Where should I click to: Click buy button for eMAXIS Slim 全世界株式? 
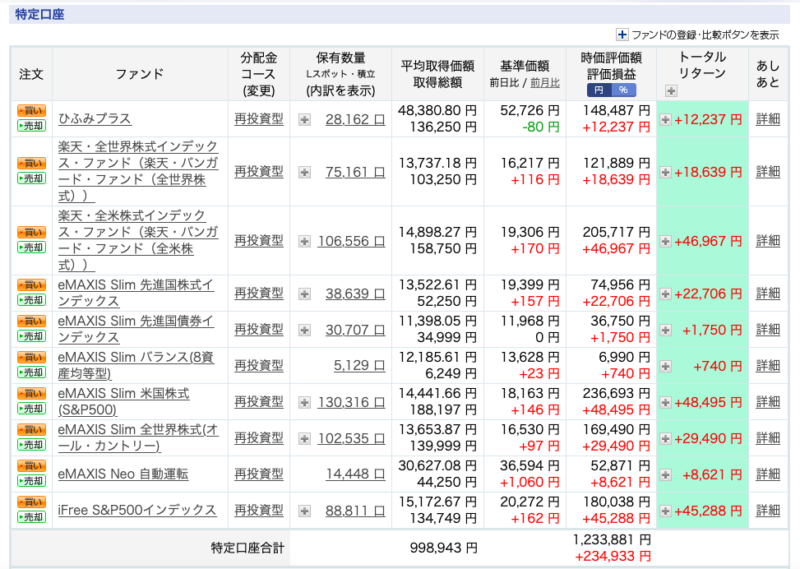tap(32, 430)
